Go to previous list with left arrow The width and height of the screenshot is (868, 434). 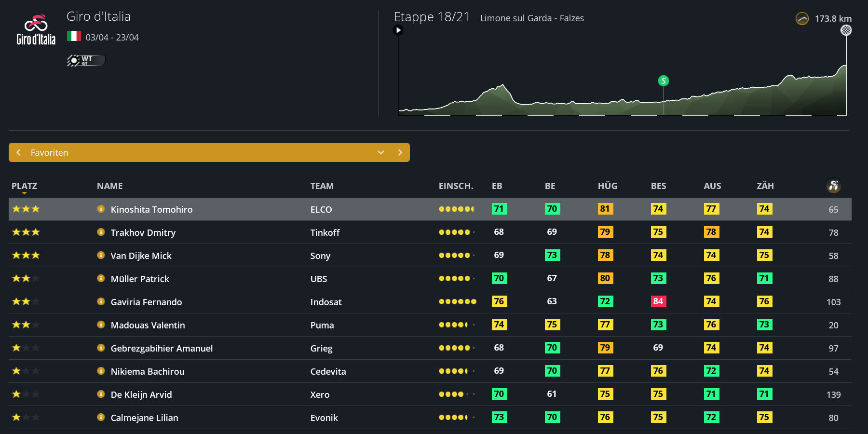point(18,152)
